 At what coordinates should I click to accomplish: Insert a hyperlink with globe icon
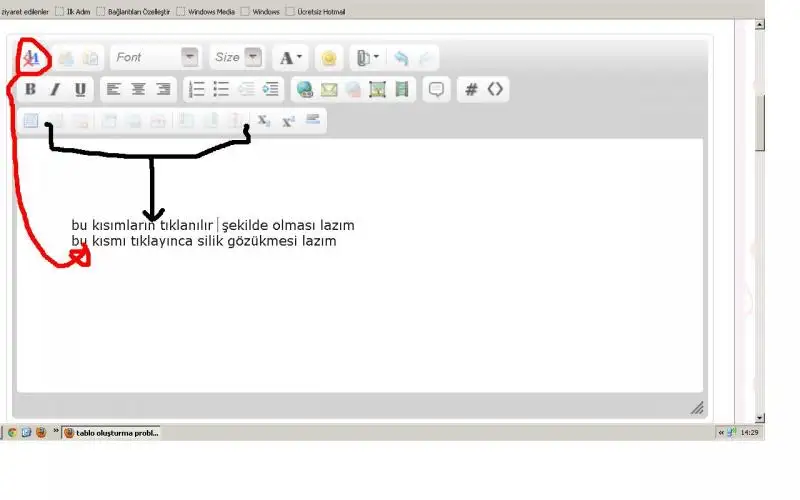pos(305,89)
